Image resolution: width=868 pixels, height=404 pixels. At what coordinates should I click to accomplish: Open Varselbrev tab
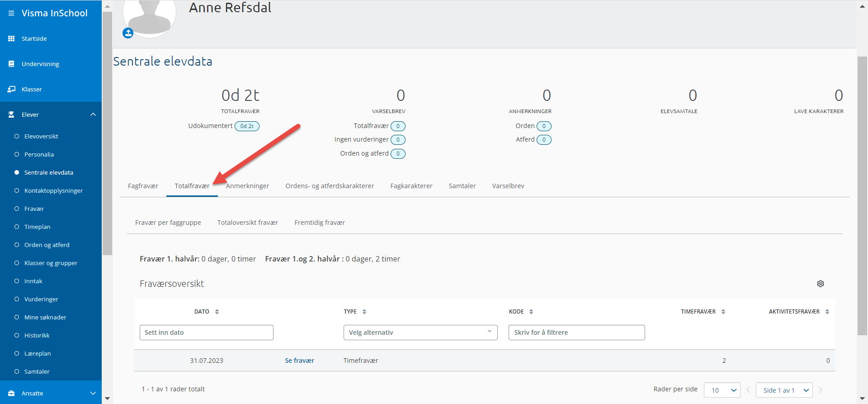(508, 186)
